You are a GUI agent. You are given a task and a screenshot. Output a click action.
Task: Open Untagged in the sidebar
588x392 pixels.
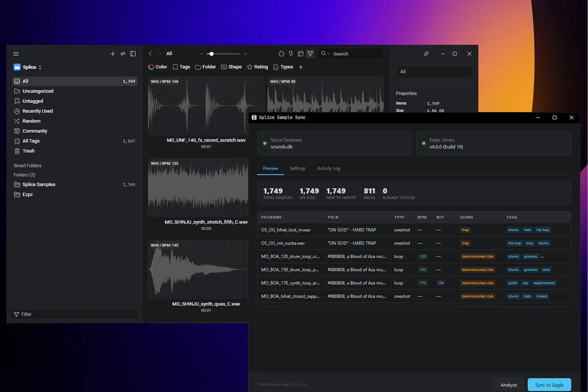[x=74, y=101]
